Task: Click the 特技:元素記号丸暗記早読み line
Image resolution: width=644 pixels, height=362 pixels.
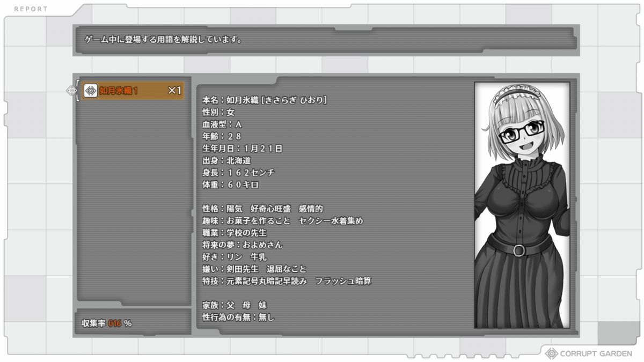Action: [x=287, y=281]
